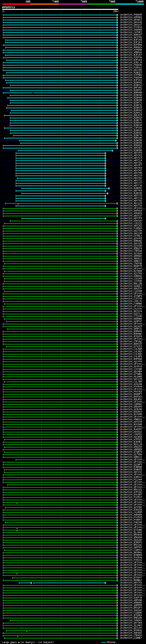Screen dimensions: 146x644
Task: Select hit label UniRef100_A8Y7G1
Action: point(131,163)
